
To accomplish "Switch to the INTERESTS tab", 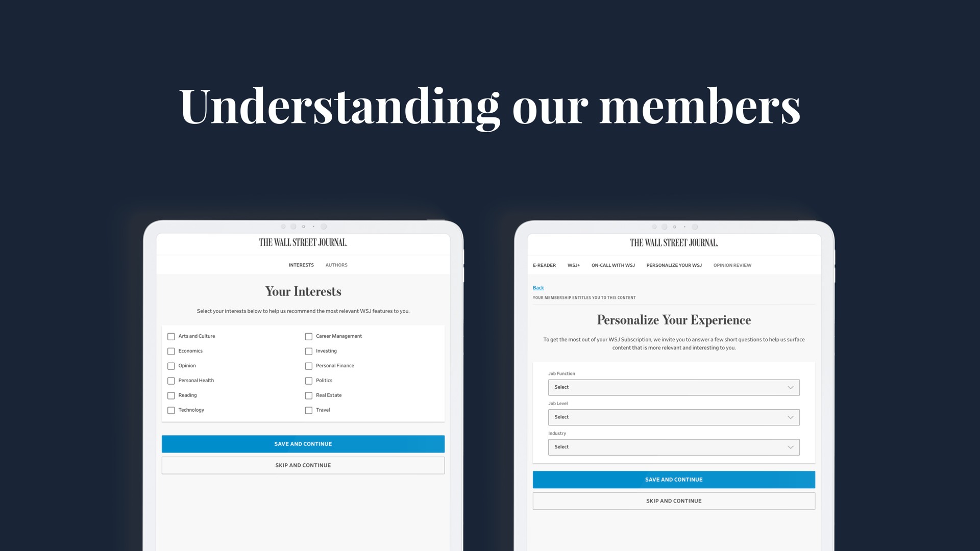I will (301, 264).
